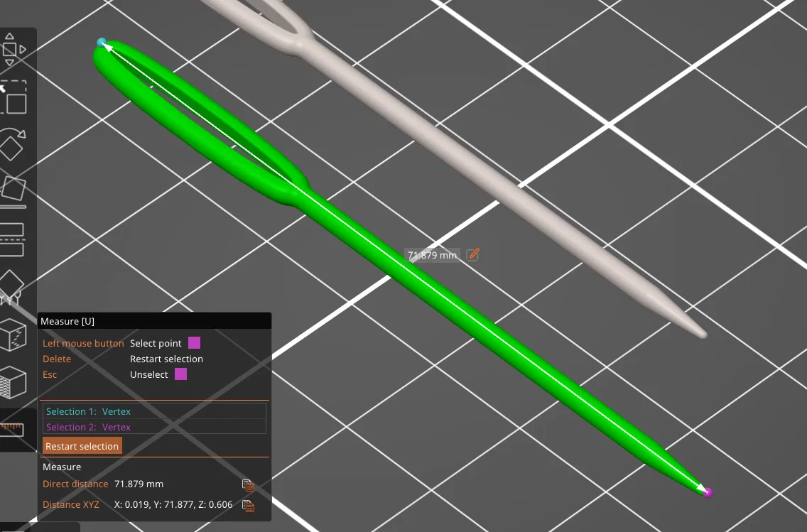Click the magenta vertex point at the needle tip
The image size is (807, 532).
pyautogui.click(x=708, y=492)
